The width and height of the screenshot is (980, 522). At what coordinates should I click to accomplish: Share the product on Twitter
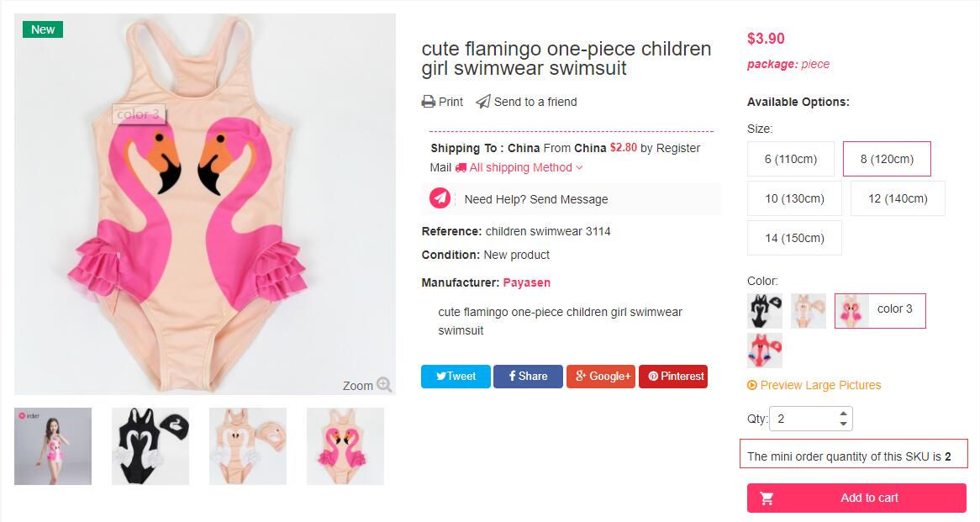(x=456, y=377)
